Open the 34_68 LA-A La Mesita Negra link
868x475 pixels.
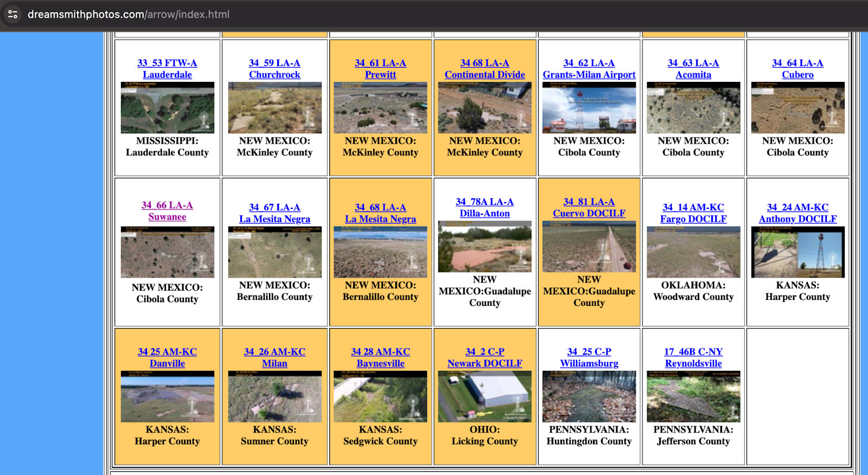[380, 213]
